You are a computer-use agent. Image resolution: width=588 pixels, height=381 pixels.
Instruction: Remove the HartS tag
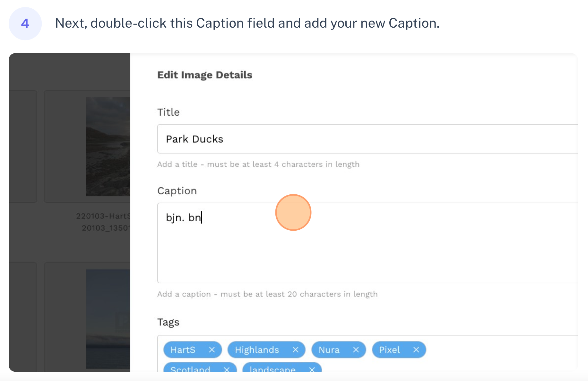click(212, 350)
